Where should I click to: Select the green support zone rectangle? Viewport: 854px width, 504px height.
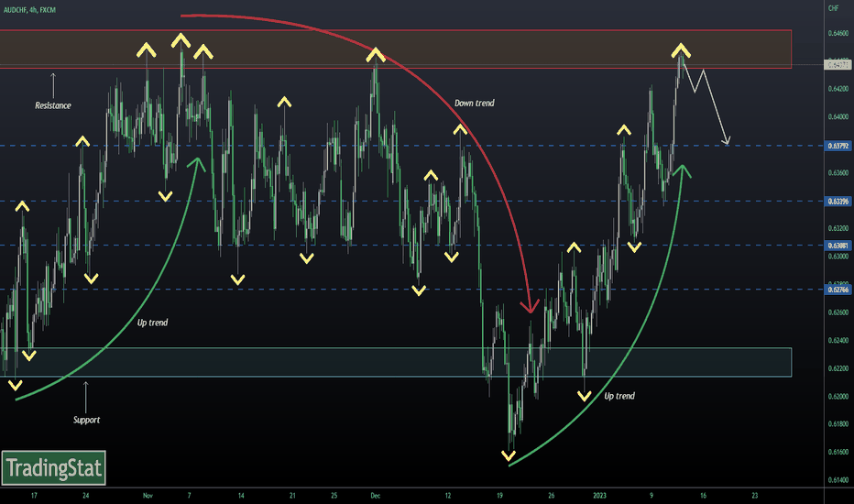coord(396,362)
